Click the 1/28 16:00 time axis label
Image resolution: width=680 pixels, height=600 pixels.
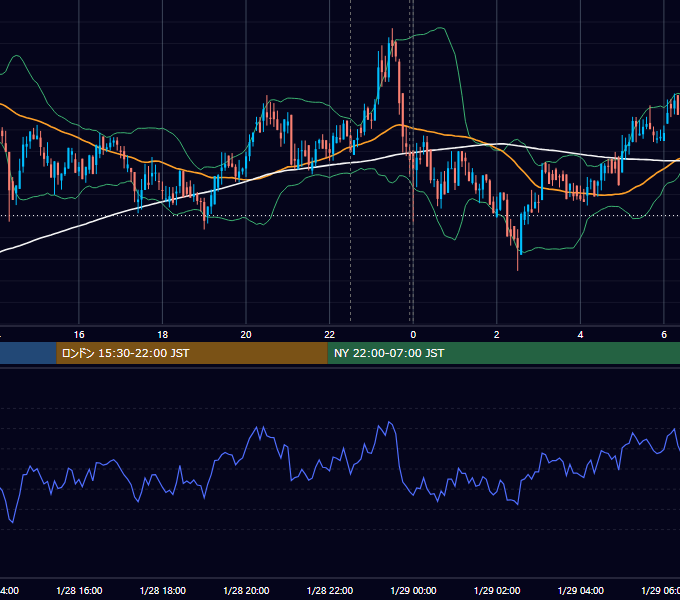click(79, 590)
